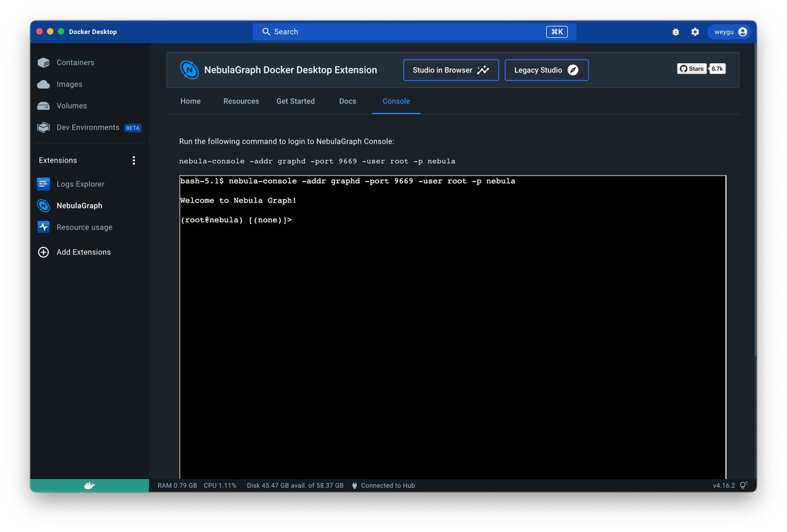Open the Docs tab
This screenshot has width=787, height=532.
(x=348, y=101)
